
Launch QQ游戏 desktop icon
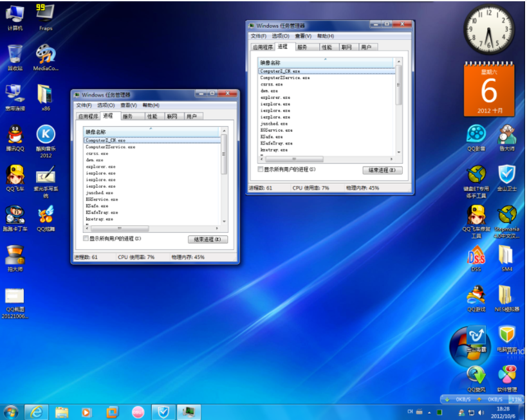pyautogui.click(x=476, y=298)
